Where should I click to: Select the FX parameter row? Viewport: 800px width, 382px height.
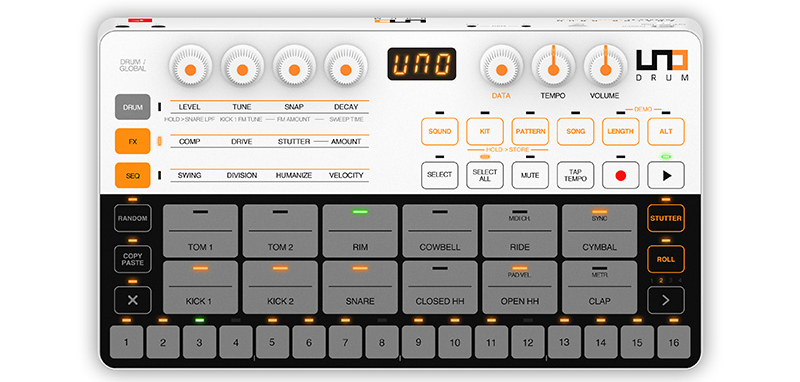[x=133, y=141]
